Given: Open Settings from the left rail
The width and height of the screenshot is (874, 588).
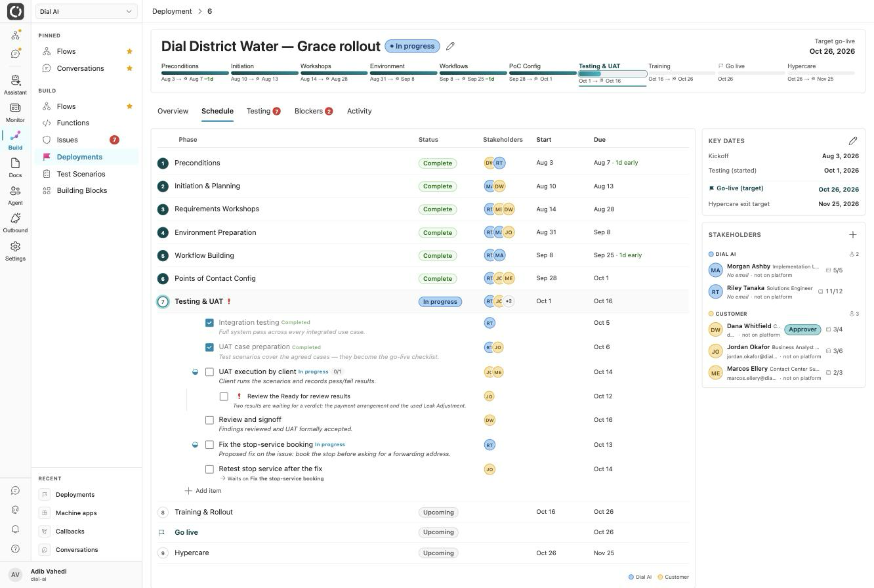Looking at the screenshot, I should click(15, 250).
